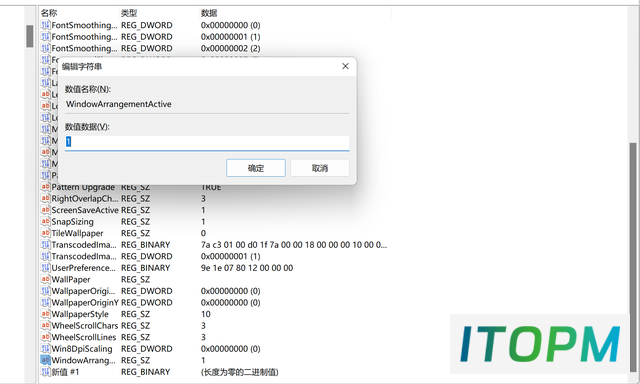Image resolution: width=640 pixels, height=384 pixels.
Task: Click the 取消 button
Action: 320,168
